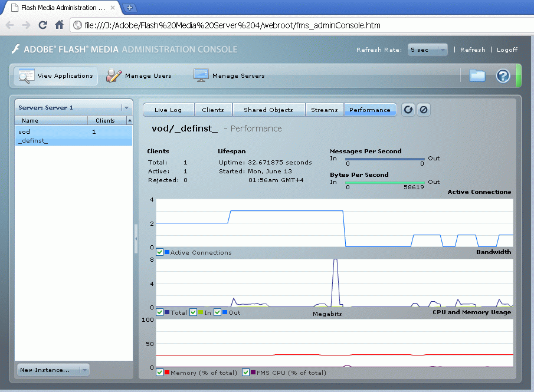Image resolution: width=534 pixels, height=392 pixels.
Task: Click the Messages Per Second bar
Action: 385,159
